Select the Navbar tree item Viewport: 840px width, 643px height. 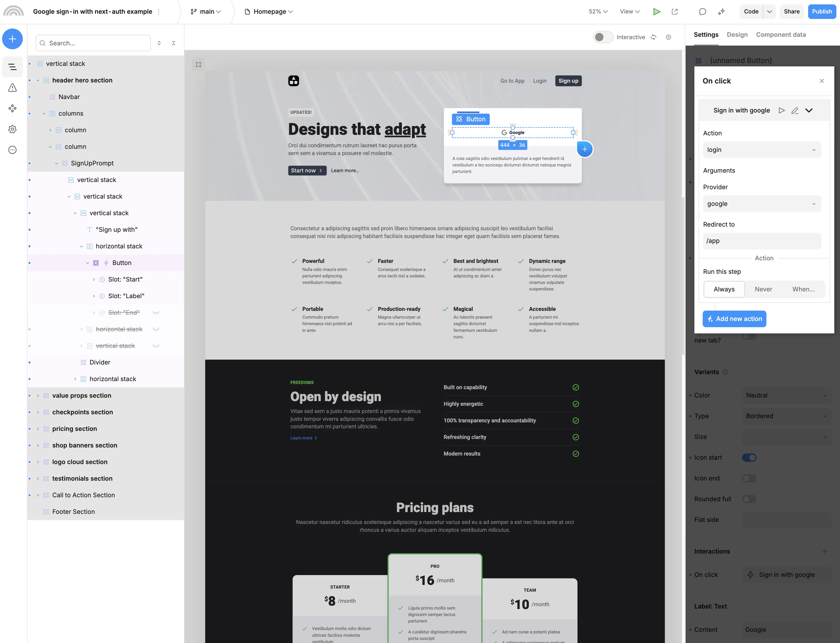(105, 97)
